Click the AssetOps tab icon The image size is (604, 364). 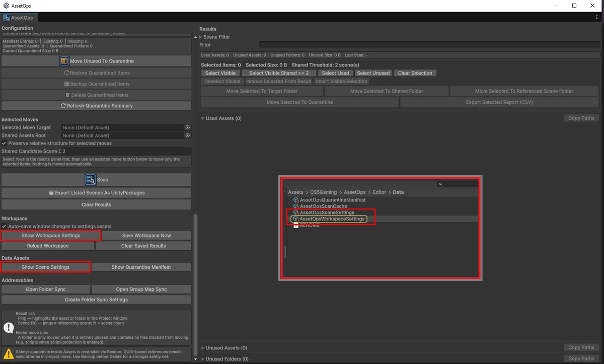pos(7,18)
